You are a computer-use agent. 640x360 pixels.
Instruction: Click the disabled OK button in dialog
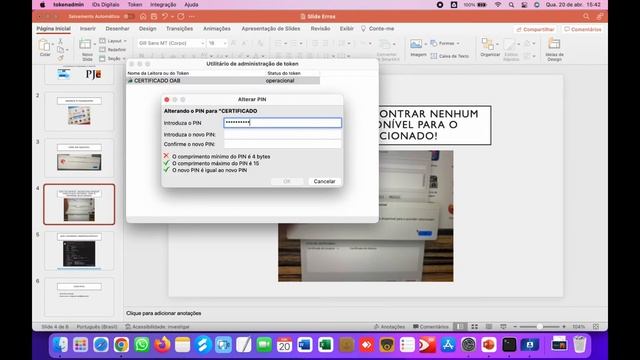287,181
